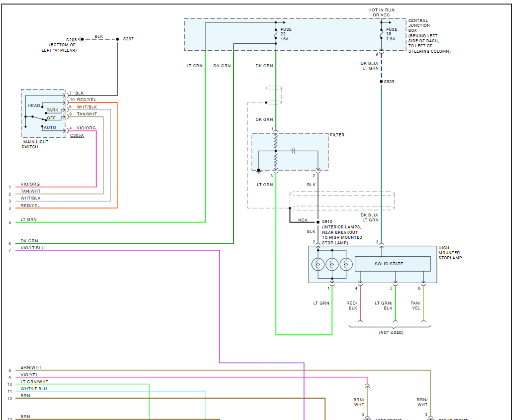The width and height of the screenshot is (512, 420).
Task: Click the WHT/BLK label on row 3
Action: coord(31,198)
